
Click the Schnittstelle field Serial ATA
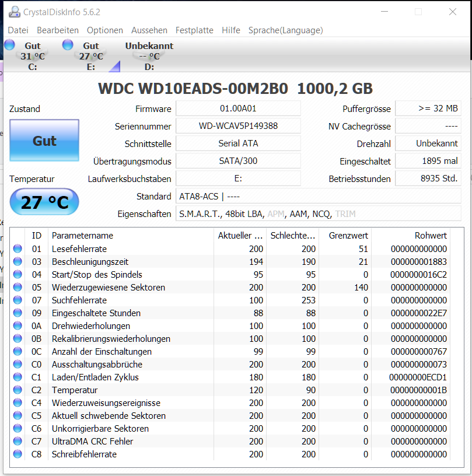pos(238,143)
